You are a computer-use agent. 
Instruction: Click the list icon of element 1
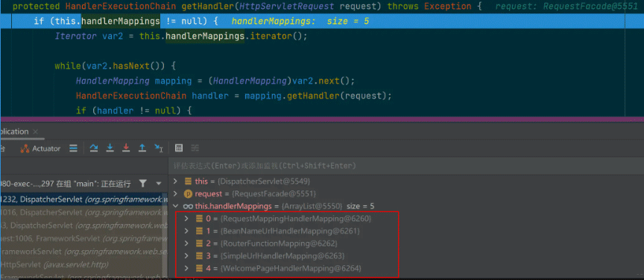[x=199, y=231]
